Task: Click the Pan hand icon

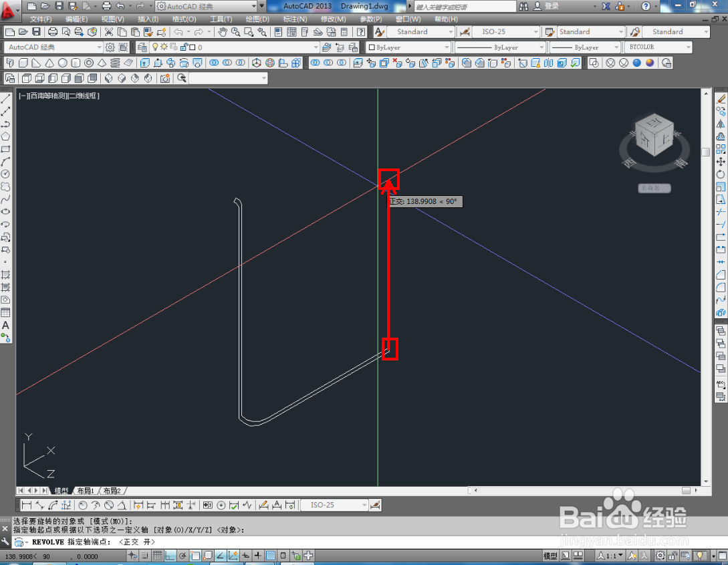Action: (x=223, y=31)
